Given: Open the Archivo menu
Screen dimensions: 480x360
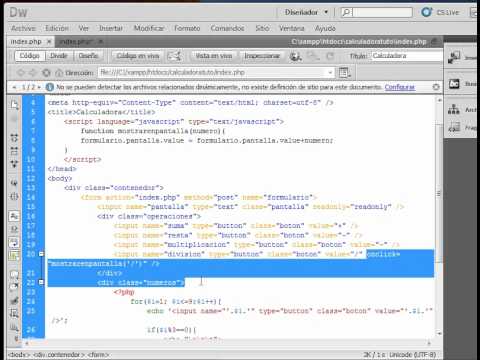Looking at the screenshot, I should click(23, 28).
